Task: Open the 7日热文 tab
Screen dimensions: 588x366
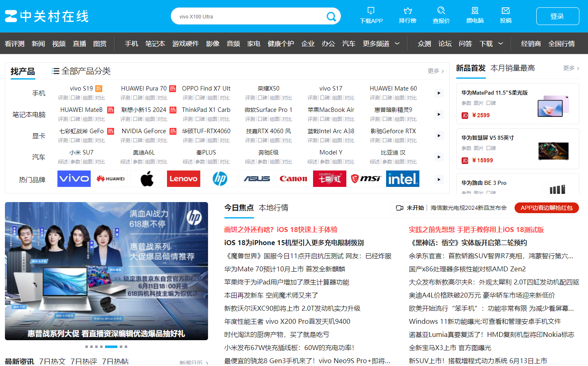Action: coord(52,361)
